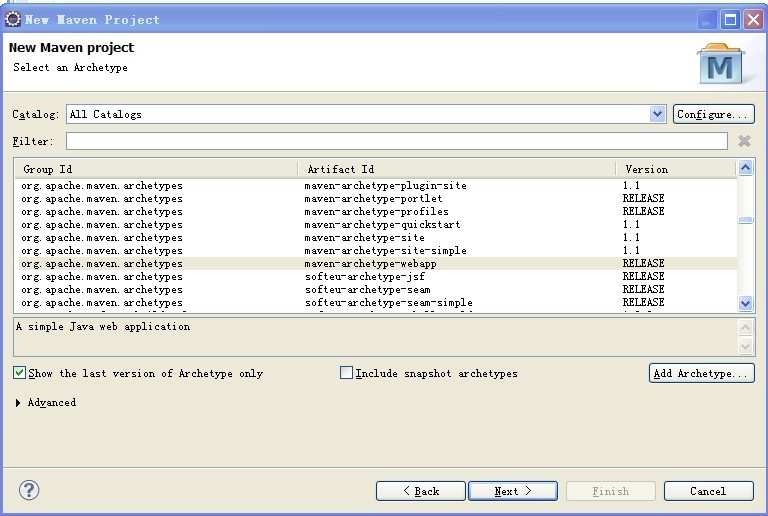
Task: Click the Eclipse icon in the title bar
Action: (13, 19)
